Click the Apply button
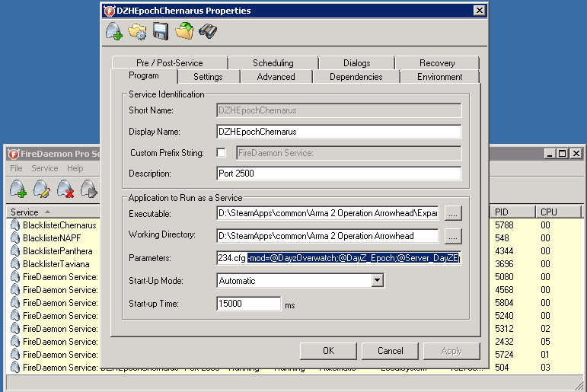Image resolution: width=587 pixels, height=392 pixels. click(x=451, y=351)
